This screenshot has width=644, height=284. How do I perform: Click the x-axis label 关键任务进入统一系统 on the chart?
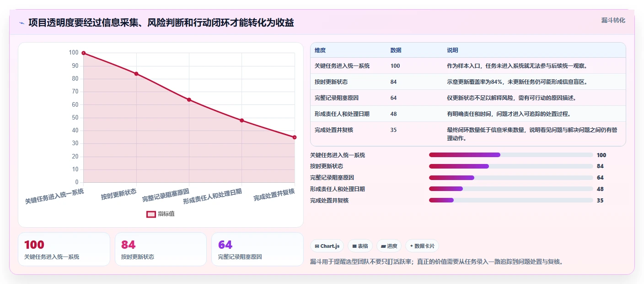pos(54,196)
